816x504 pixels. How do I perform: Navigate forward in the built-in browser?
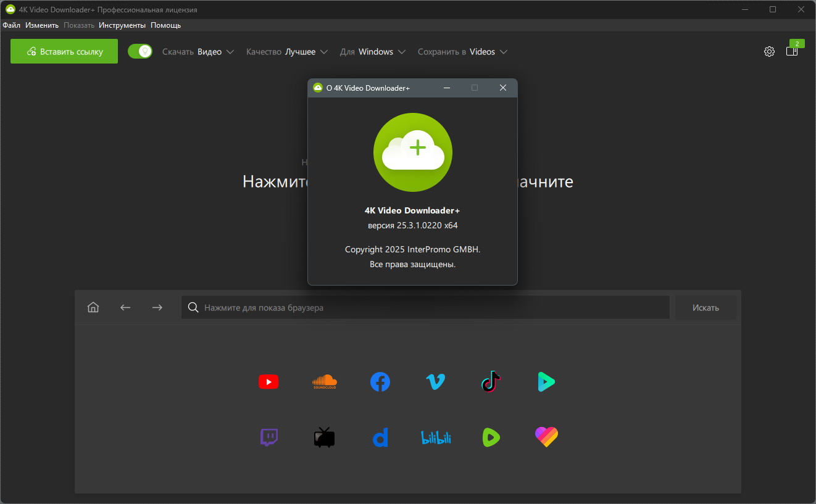pos(157,307)
